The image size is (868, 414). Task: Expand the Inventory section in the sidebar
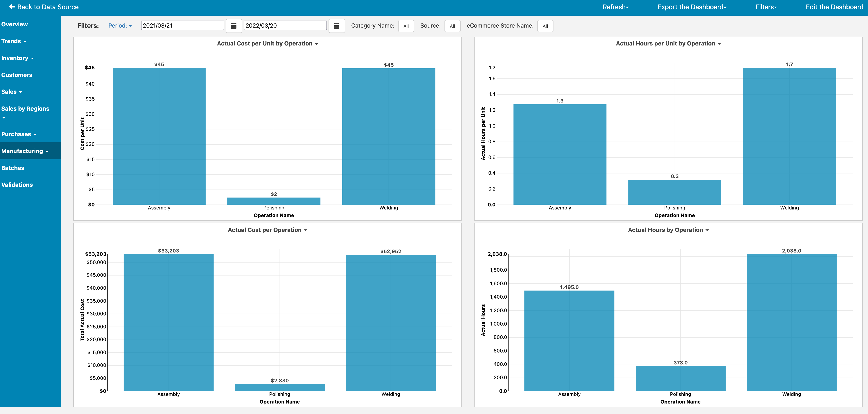point(18,58)
